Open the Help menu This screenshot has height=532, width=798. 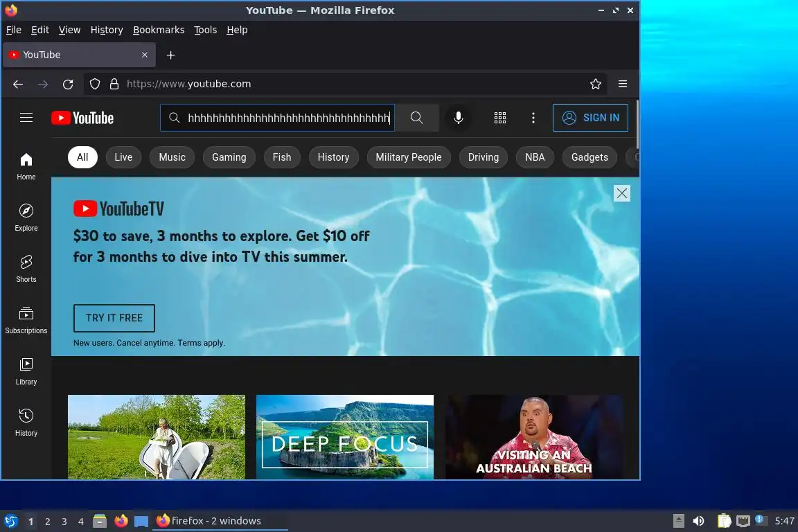[x=237, y=30]
